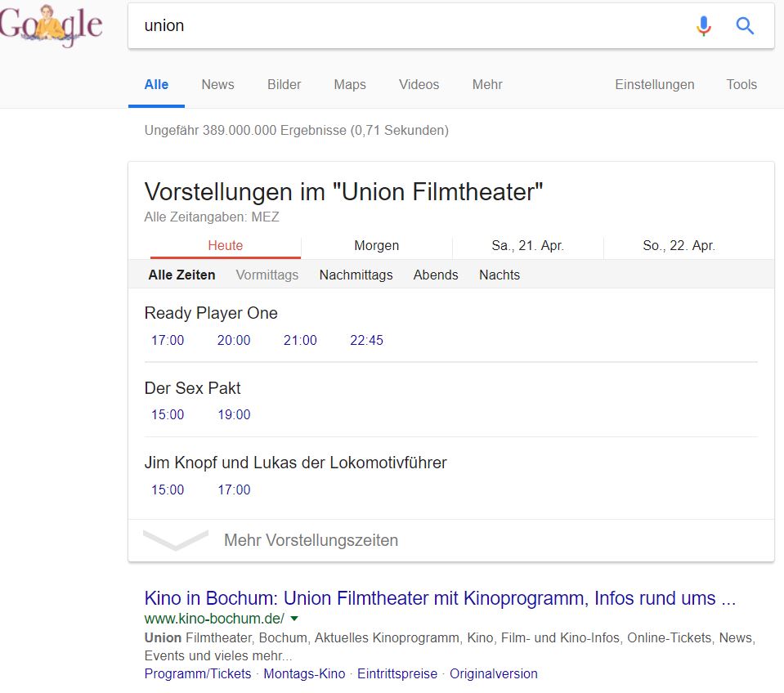View showtimes for Sa., 21. Apr.
784x693 pixels.
pos(527,245)
